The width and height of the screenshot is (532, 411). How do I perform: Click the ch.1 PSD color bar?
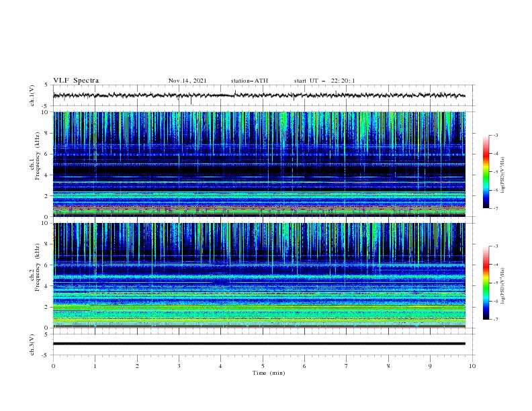pyautogui.click(x=486, y=172)
